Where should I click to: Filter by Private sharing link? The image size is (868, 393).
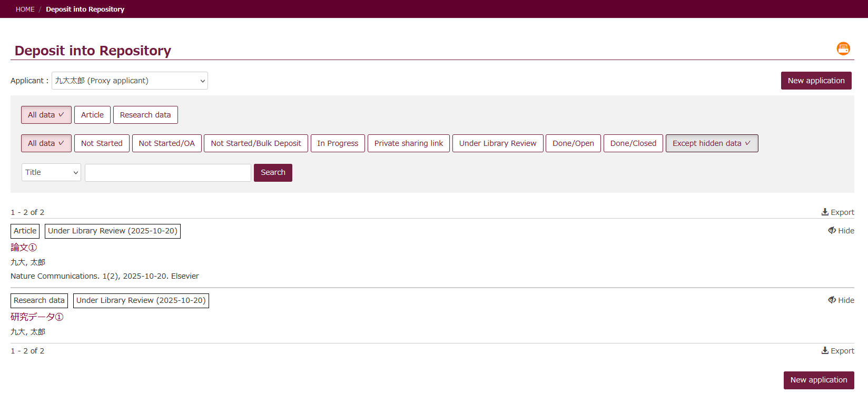tap(408, 143)
